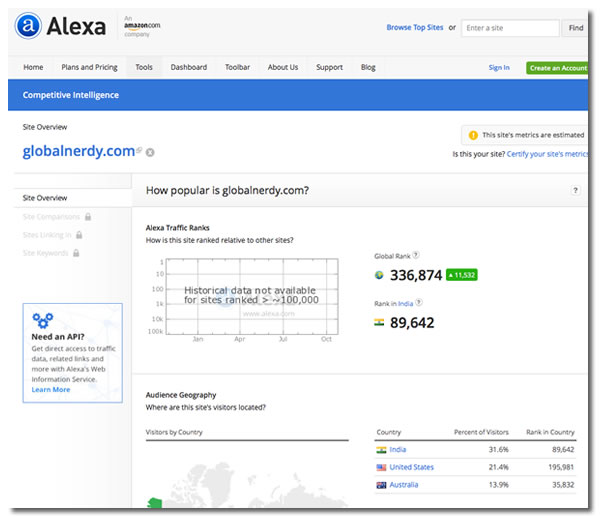The width and height of the screenshot is (600, 517).
Task: Click the lock icon next to Site Comparisons
Action: [88, 216]
